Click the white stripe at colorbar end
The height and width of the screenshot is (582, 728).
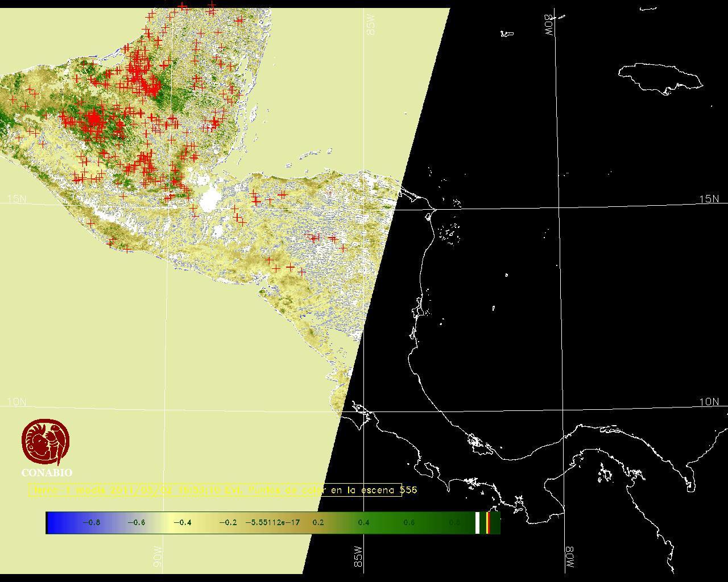[x=477, y=522]
